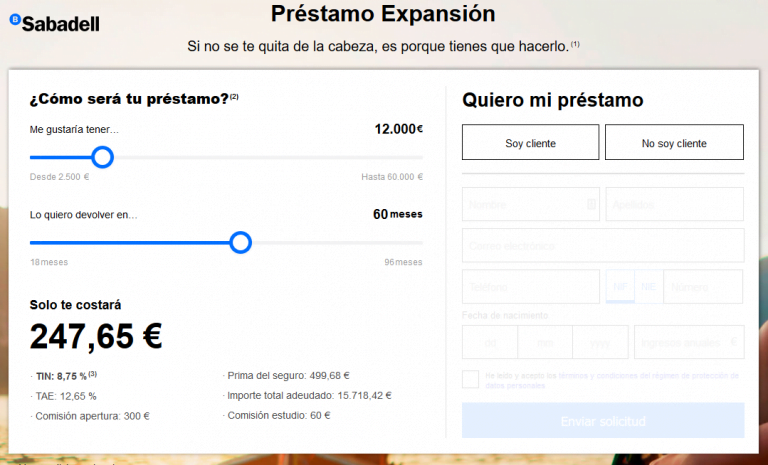Click the Enviar solicitud button
The width and height of the screenshot is (768, 465).
[x=603, y=420]
